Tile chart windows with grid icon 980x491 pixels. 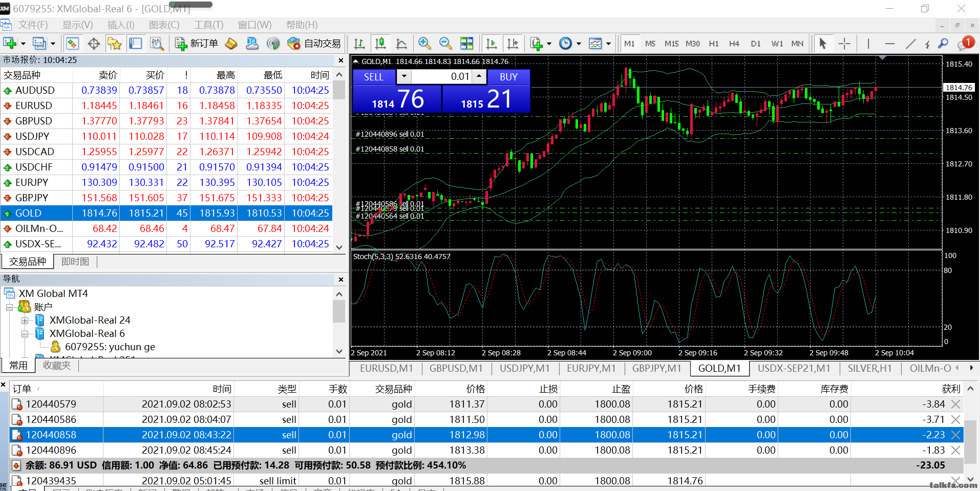(466, 44)
